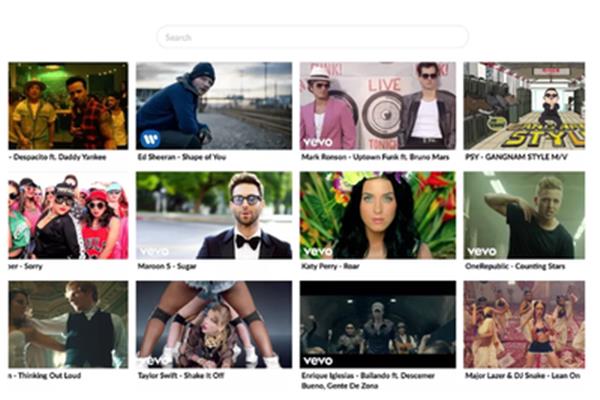
Task: Open the Katy Perry Roar thumbnail
Action: coord(378,215)
